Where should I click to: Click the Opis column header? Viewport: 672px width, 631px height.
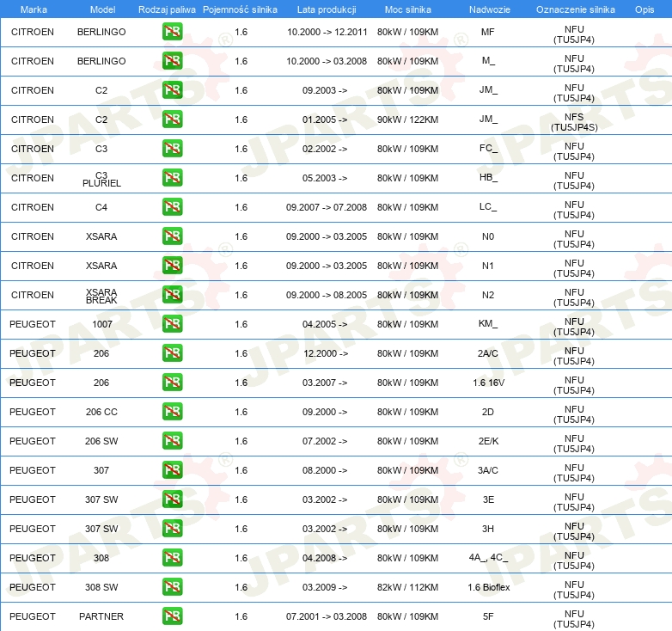click(645, 9)
